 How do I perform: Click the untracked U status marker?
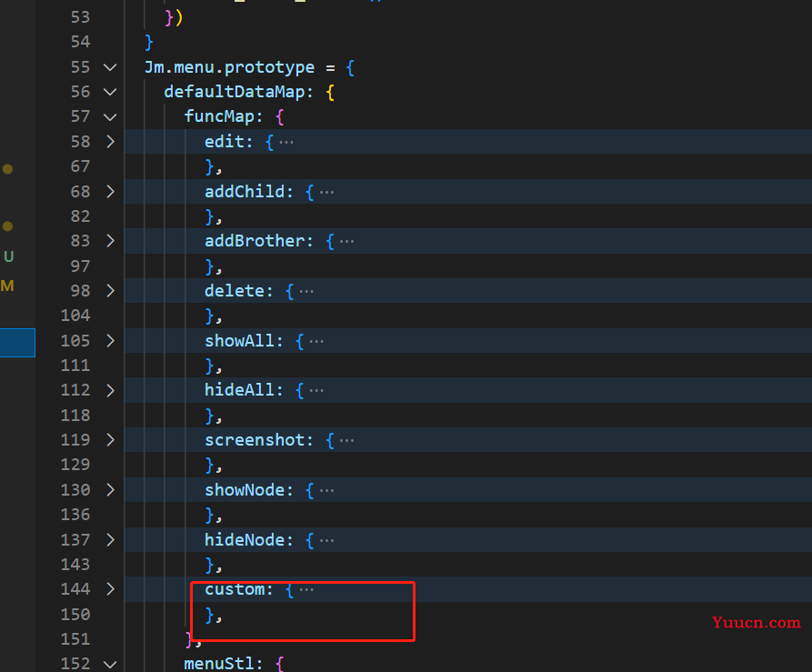8,256
